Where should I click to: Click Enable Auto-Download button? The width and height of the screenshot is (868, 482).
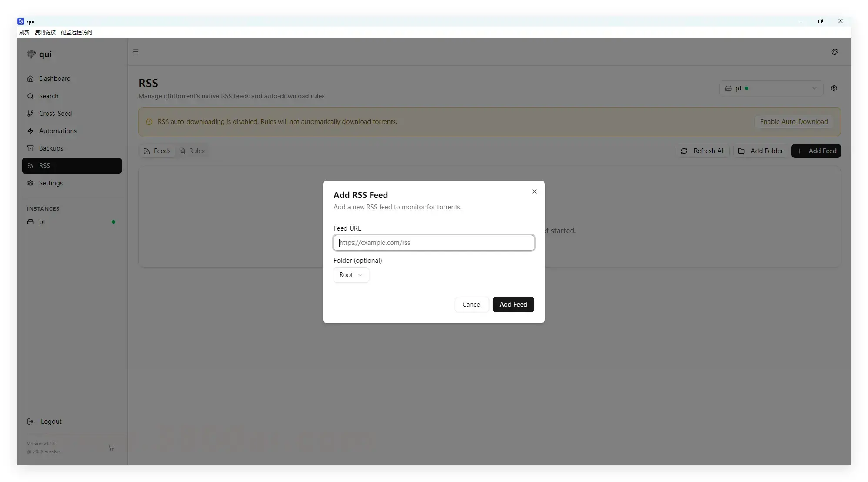coord(793,122)
